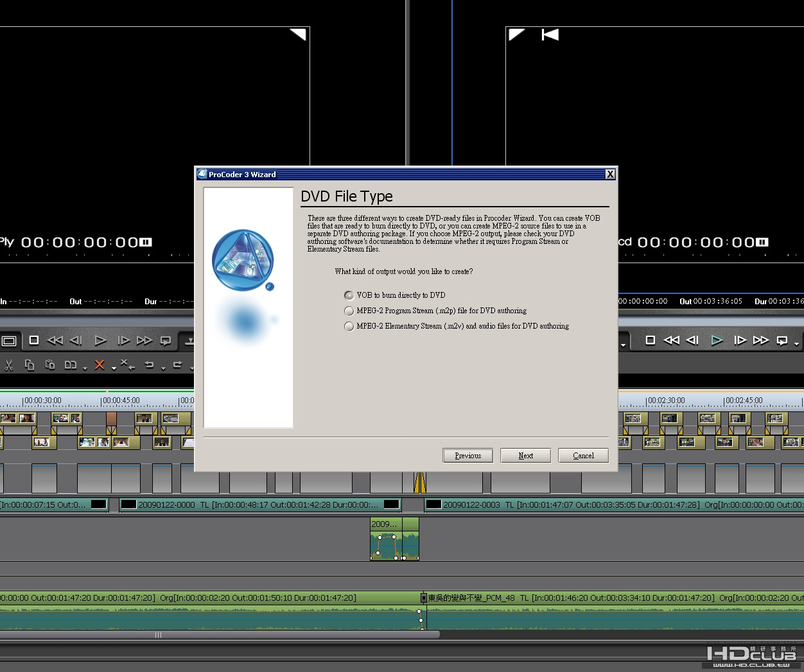This screenshot has width=804, height=672.
Task: Open dropdown left of recorder stop button
Action: (623, 345)
